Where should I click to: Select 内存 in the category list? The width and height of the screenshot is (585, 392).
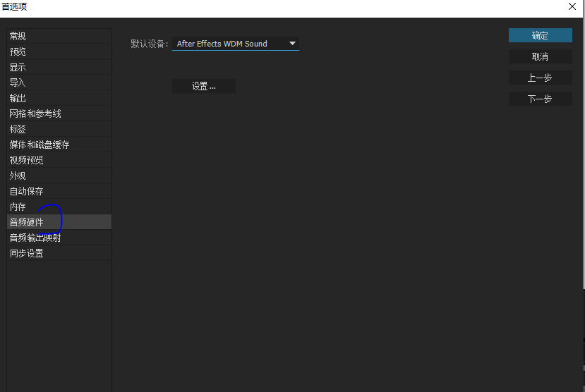pos(59,207)
